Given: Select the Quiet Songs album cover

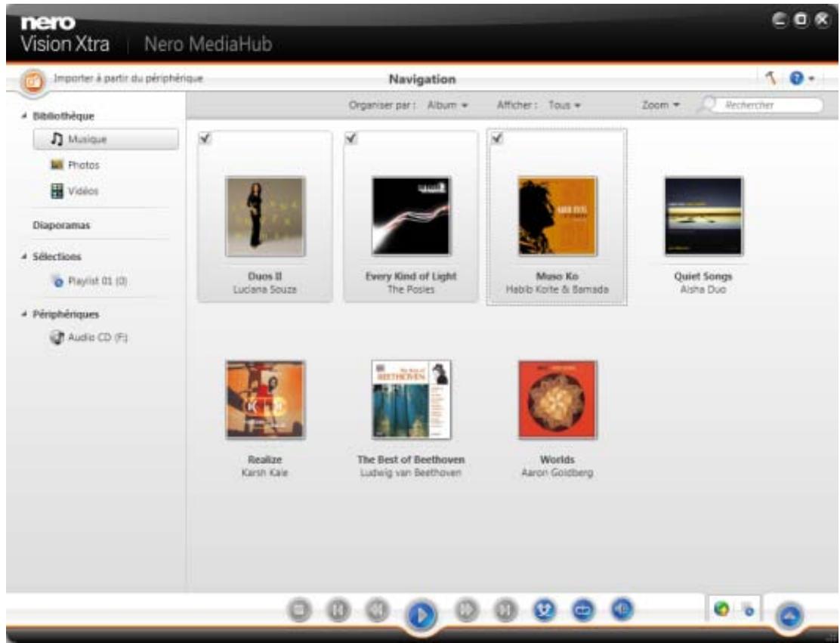Looking at the screenshot, I should click(703, 216).
